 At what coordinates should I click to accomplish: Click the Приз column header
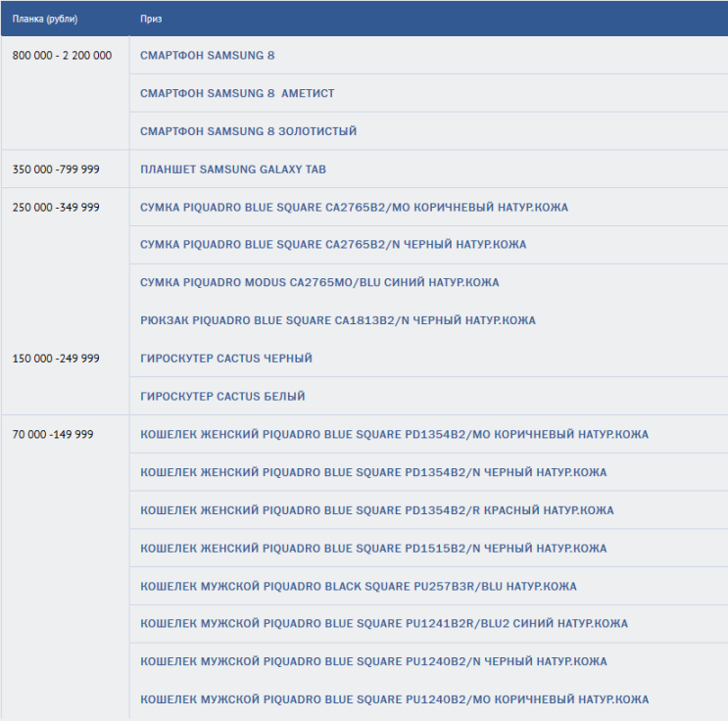pyautogui.click(x=151, y=19)
